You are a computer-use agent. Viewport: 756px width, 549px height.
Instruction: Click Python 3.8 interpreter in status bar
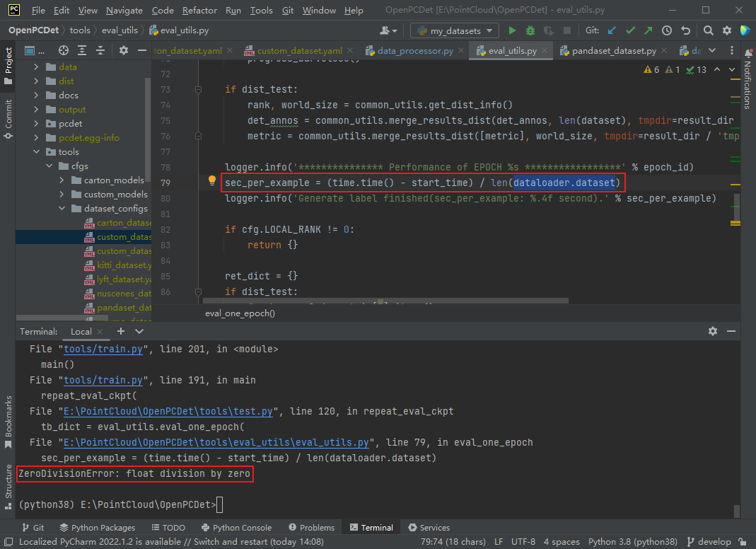632,542
